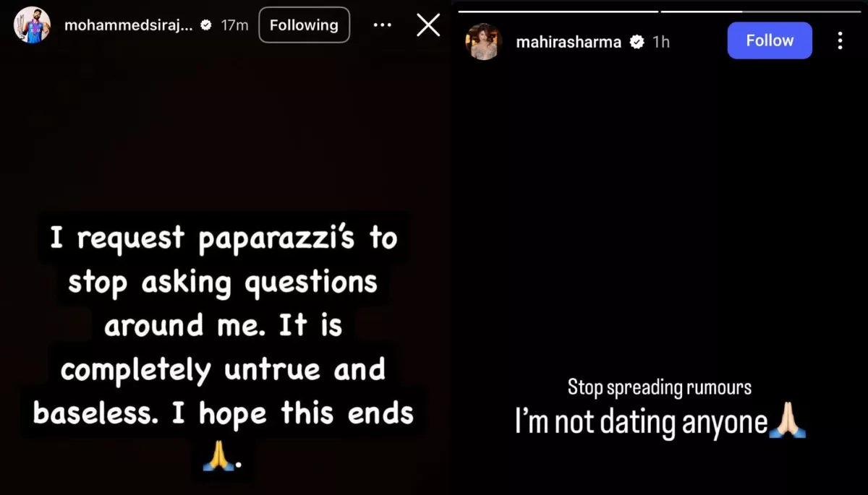Viewport: 868px width, 495px height.
Task: Open vertical three-dot menu on mahirasharma story
Action: (840, 40)
